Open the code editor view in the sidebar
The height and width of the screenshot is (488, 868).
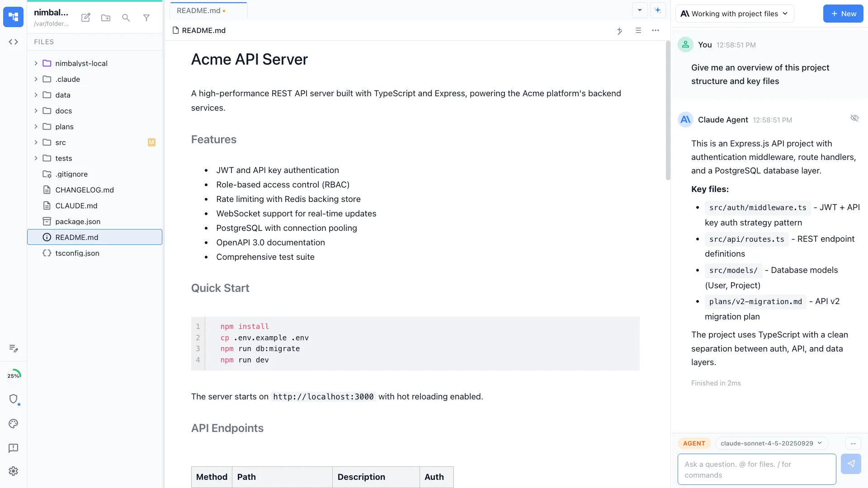(x=13, y=42)
